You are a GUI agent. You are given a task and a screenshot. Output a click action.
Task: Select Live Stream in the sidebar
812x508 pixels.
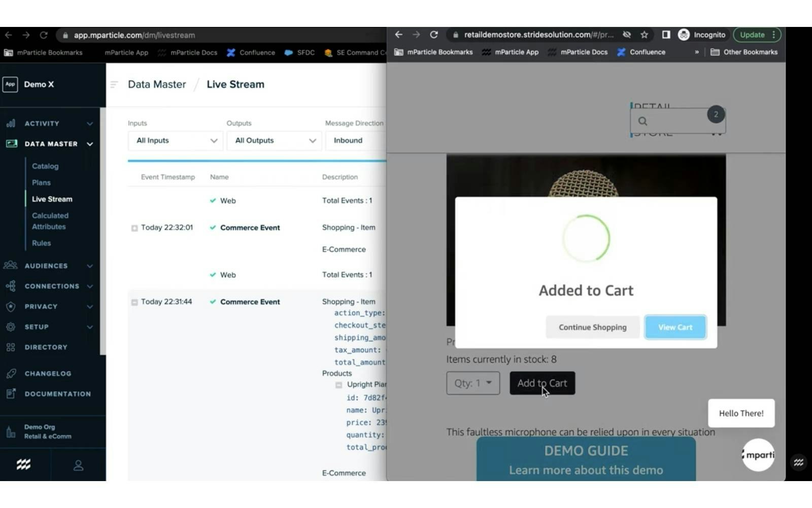point(52,199)
